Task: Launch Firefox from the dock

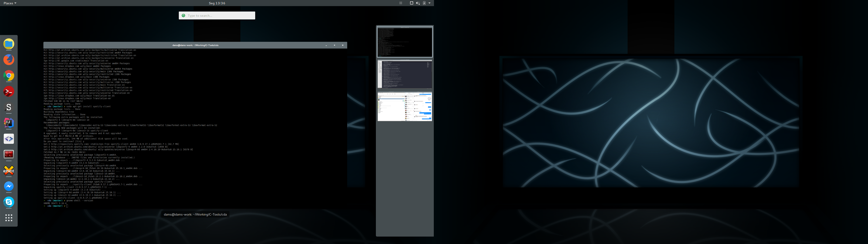Action: coord(9,60)
